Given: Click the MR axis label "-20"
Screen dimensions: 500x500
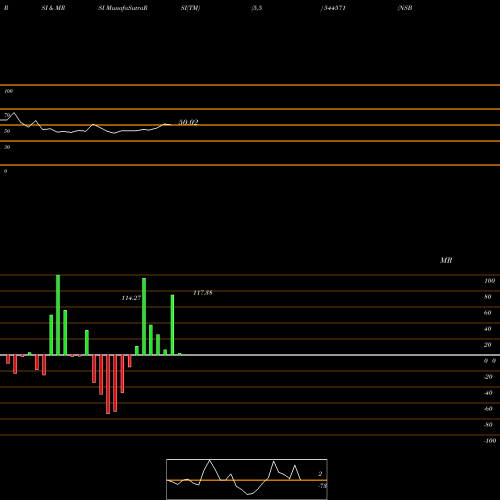Looking at the screenshot, I should click(x=488, y=377).
